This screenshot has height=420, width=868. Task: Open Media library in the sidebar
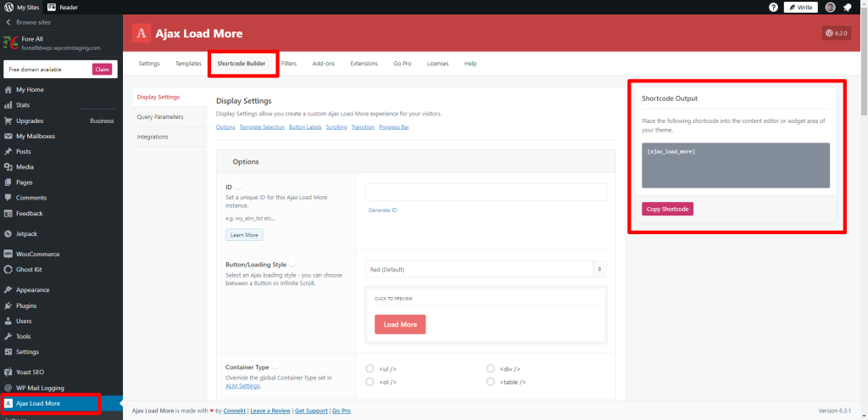pyautogui.click(x=25, y=167)
